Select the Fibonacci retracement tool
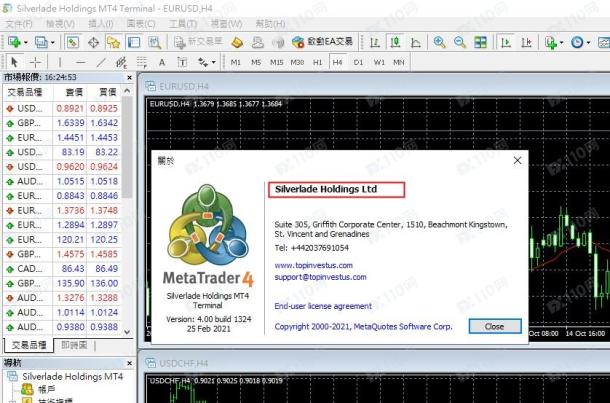 [142, 62]
